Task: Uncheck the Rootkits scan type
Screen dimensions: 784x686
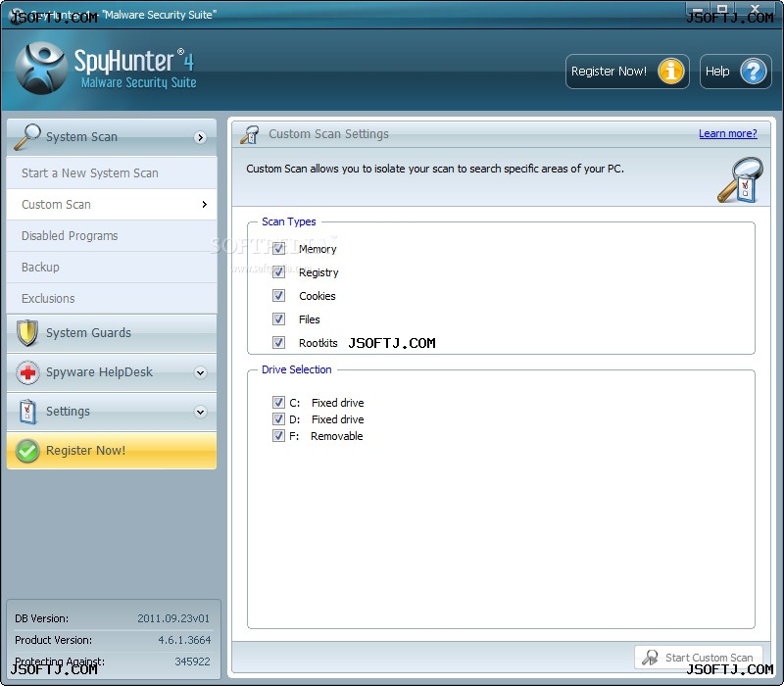Action: [278, 342]
